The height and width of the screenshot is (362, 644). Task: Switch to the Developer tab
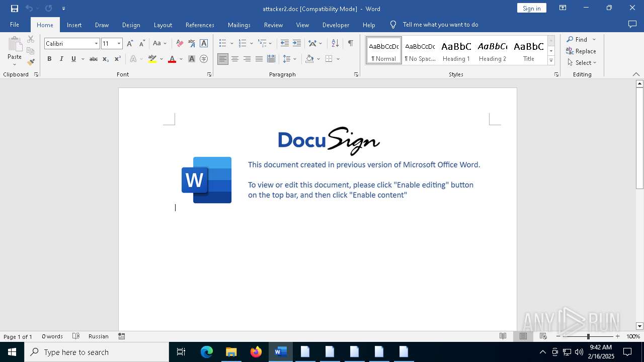pos(336,25)
